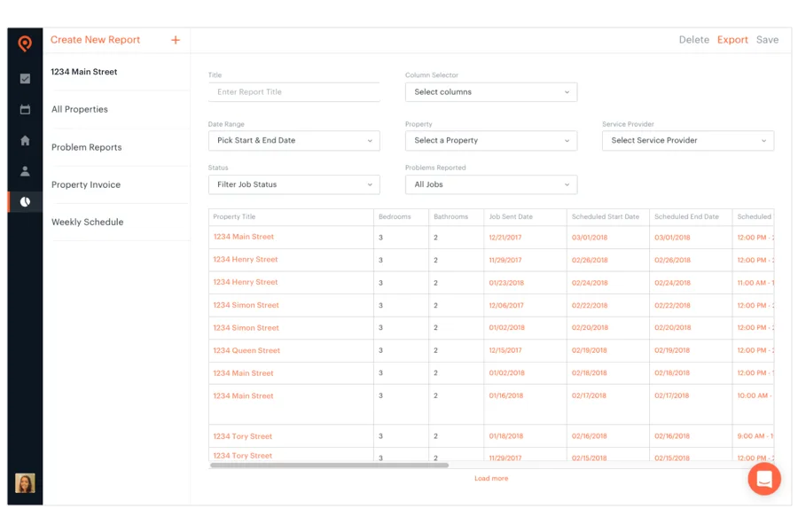Open 1234 Henry Street row sent 11/29/2017

pos(246,260)
